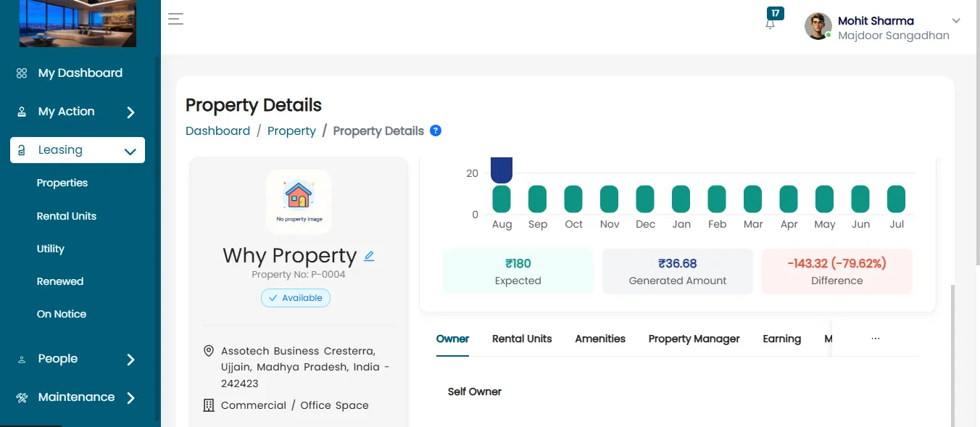
Task: Select the Property Manager tab
Action: click(694, 339)
